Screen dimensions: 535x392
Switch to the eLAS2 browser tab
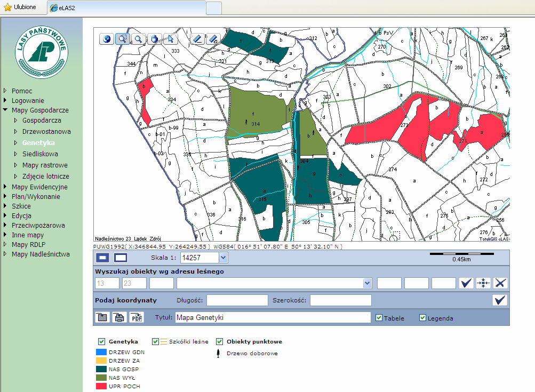[x=126, y=8]
